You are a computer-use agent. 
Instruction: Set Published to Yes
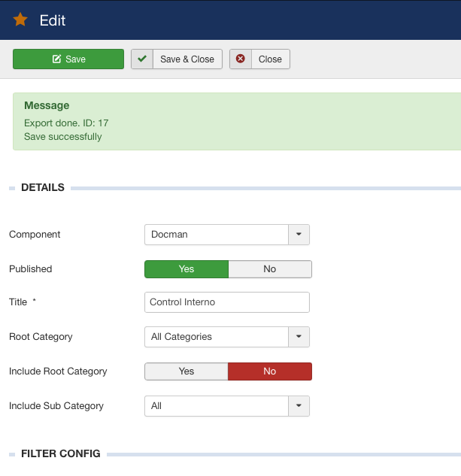point(187,269)
